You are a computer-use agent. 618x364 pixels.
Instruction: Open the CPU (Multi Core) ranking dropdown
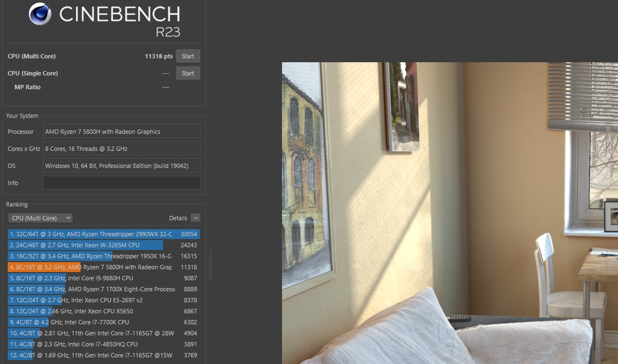(x=40, y=218)
